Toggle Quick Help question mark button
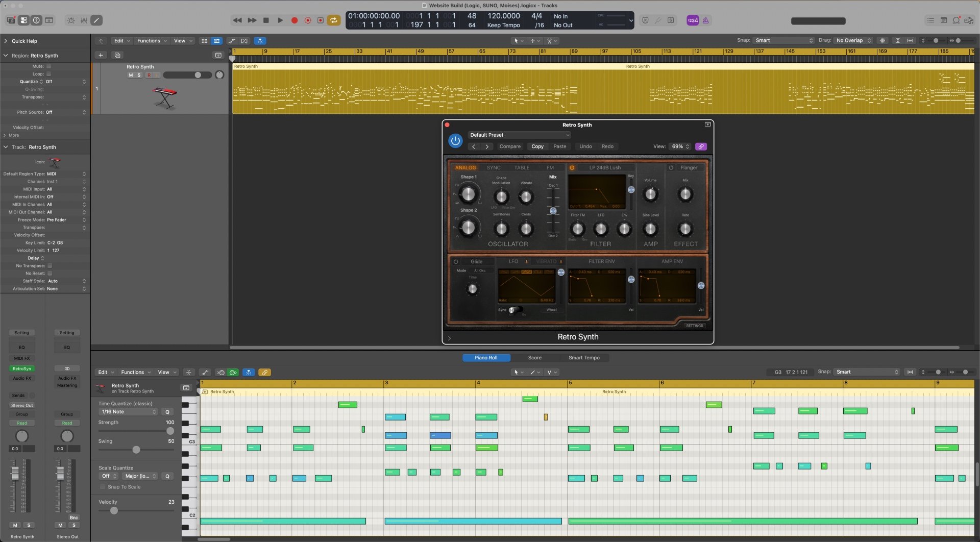Viewport: 980px width, 542px height. 36,20
